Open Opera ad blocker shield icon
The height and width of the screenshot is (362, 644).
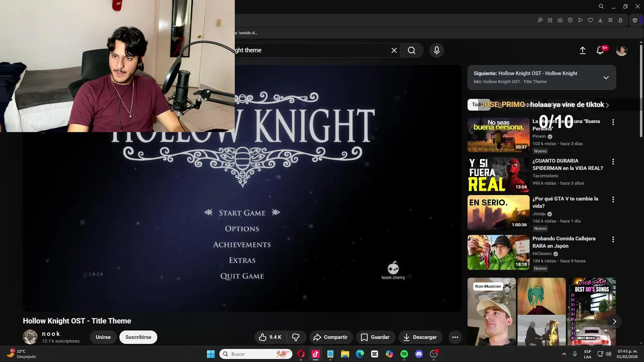[x=570, y=20]
